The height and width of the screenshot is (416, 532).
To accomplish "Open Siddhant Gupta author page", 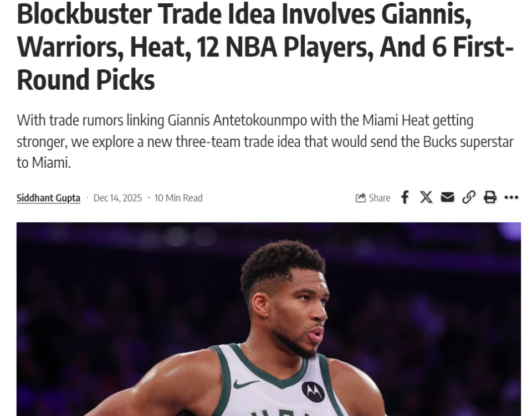I will [x=48, y=198].
